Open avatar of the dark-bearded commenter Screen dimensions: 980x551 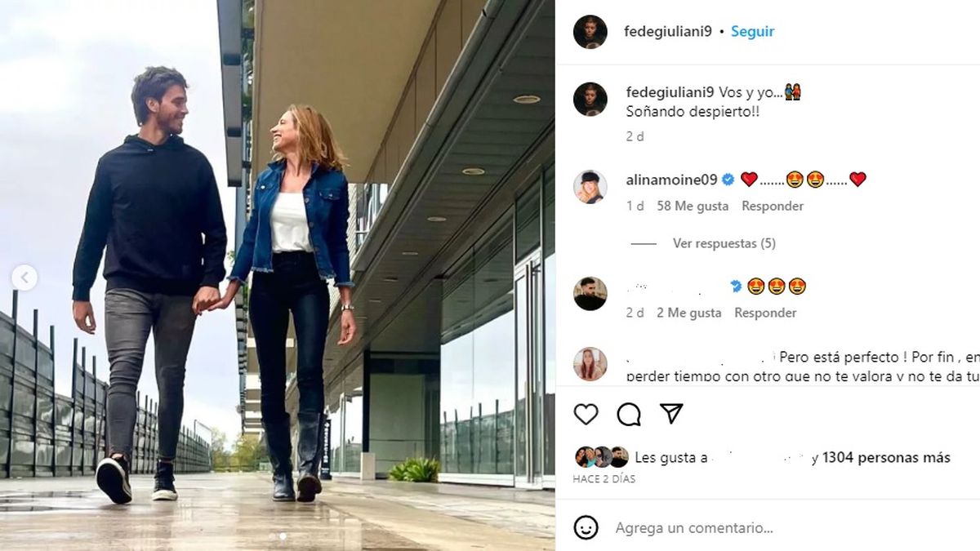point(590,294)
